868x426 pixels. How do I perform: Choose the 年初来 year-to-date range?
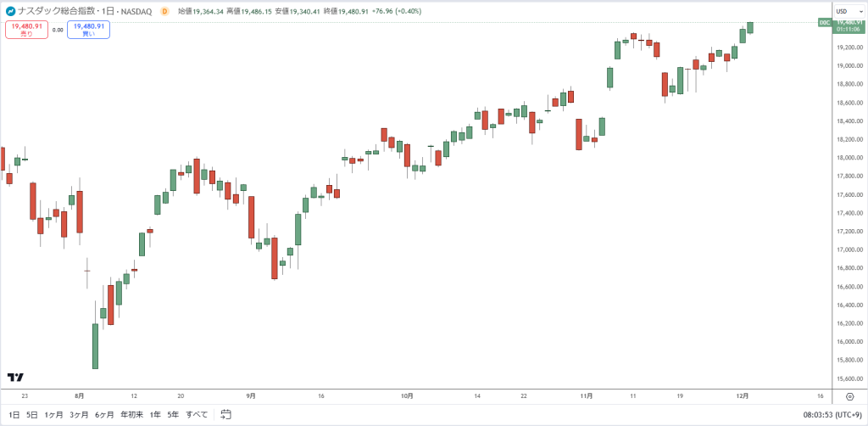click(x=133, y=414)
